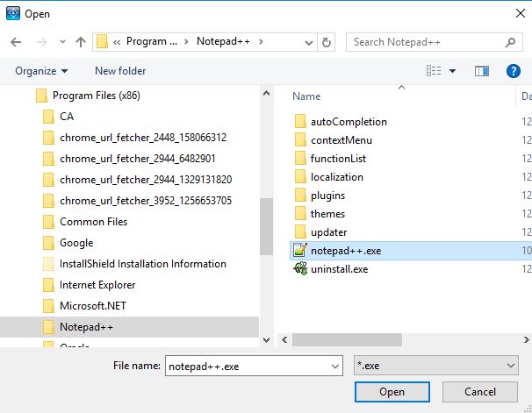Select the plugins folder in file list
This screenshot has height=413, width=532.
[327, 196]
